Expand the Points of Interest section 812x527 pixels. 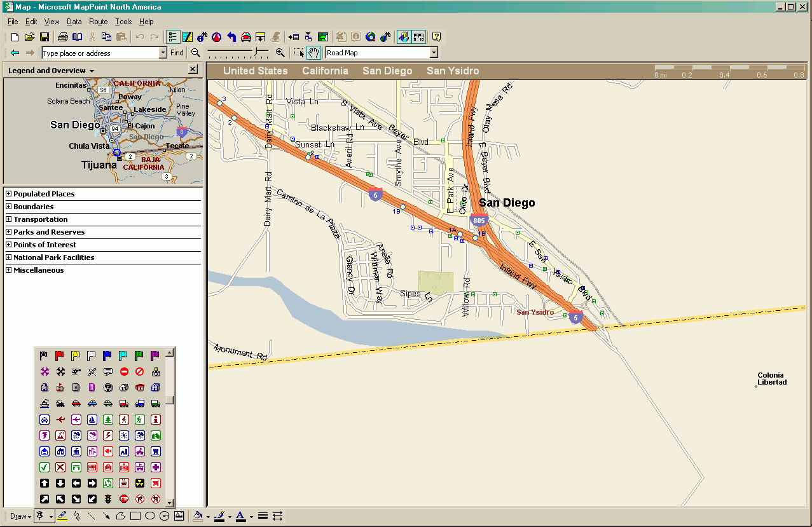(x=9, y=245)
